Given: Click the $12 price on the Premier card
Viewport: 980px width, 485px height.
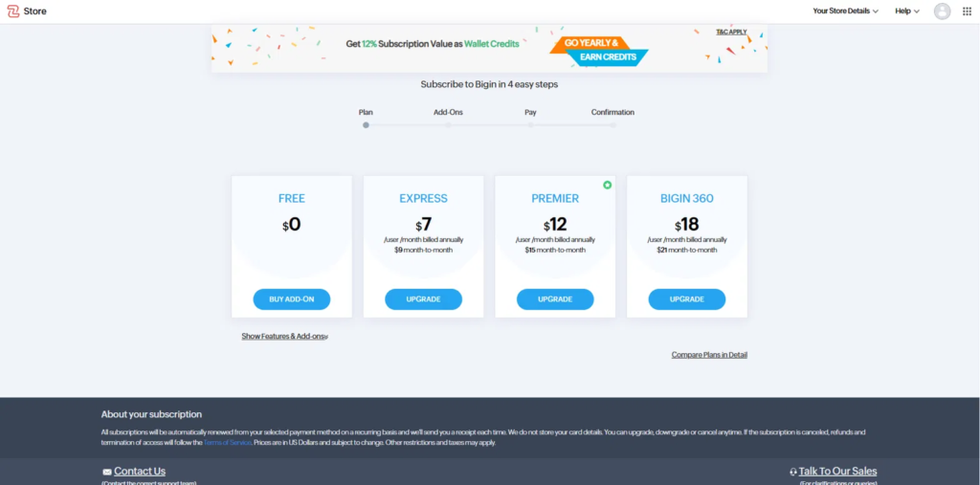Looking at the screenshot, I should pyautogui.click(x=555, y=225).
